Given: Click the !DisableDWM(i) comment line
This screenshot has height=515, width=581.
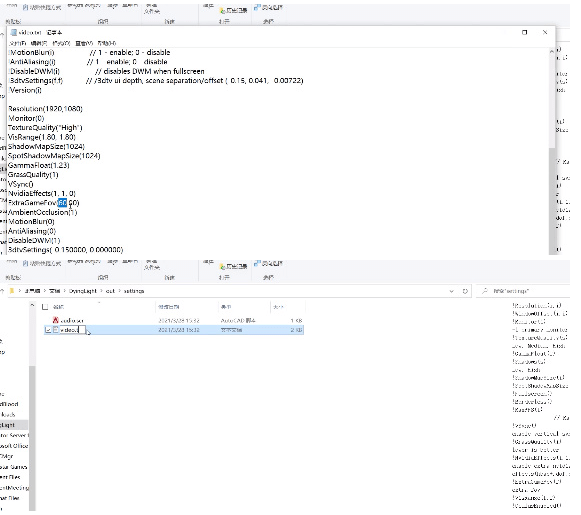Looking at the screenshot, I should tap(107, 72).
